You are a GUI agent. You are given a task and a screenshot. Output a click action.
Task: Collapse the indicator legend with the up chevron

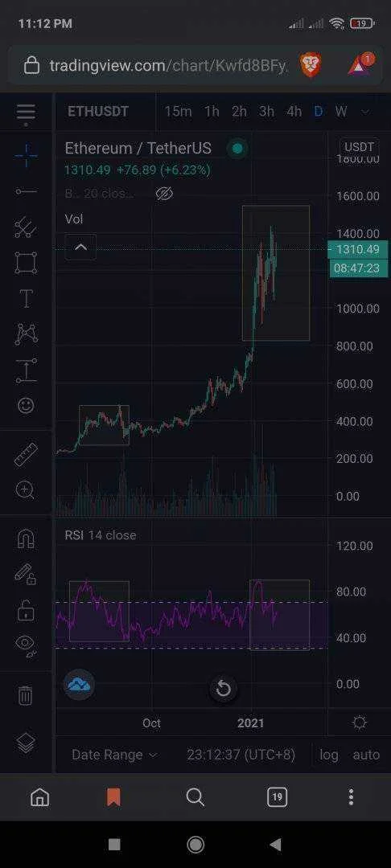tap(81, 247)
